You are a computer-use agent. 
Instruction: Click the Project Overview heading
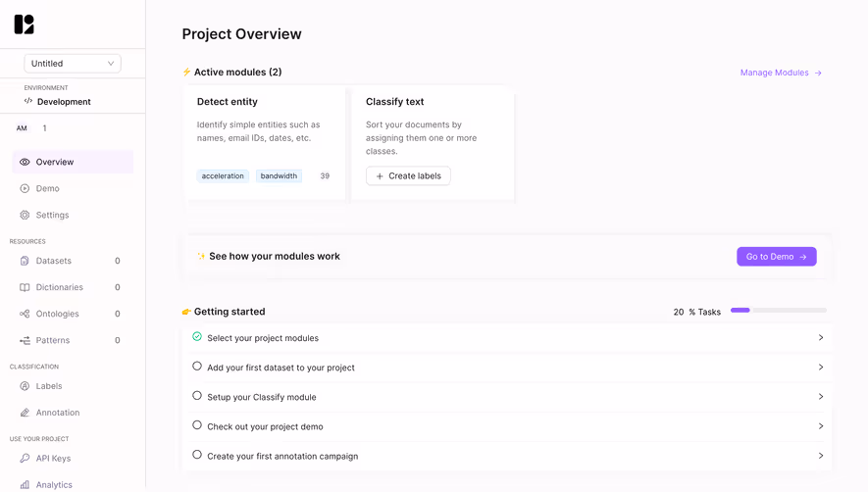coord(242,33)
